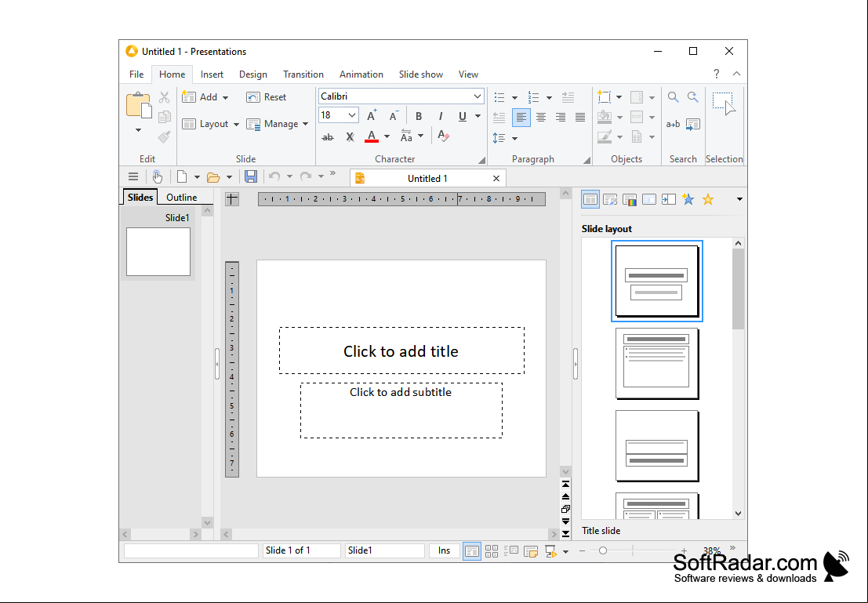This screenshot has width=868, height=603.
Task: Click the zoom in plus button
Action: [x=685, y=551]
